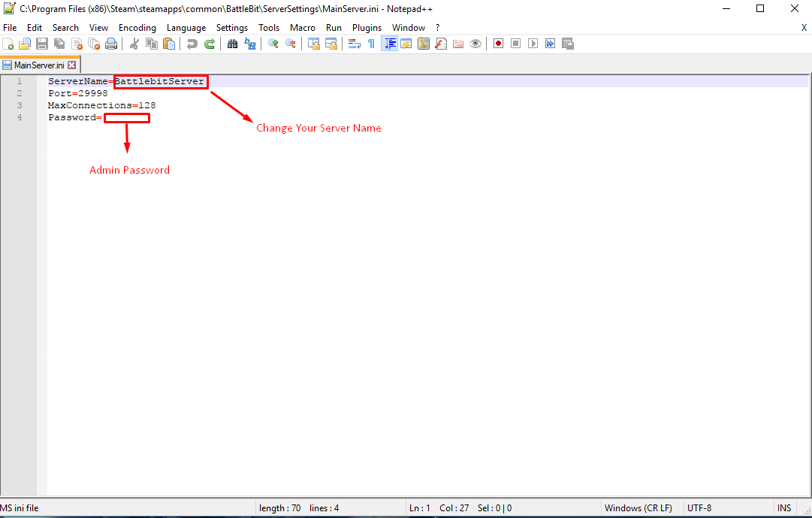Select the MainServer.ini tab

[39, 65]
